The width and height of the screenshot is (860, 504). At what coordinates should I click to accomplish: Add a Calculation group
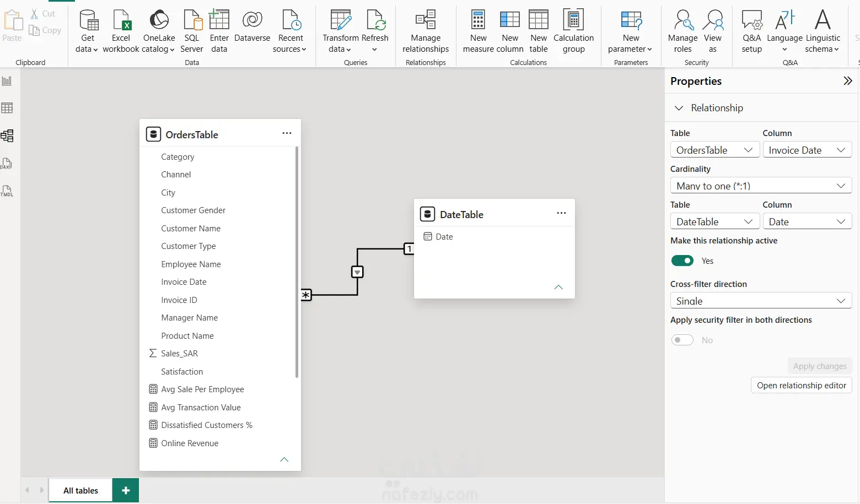[x=573, y=31]
